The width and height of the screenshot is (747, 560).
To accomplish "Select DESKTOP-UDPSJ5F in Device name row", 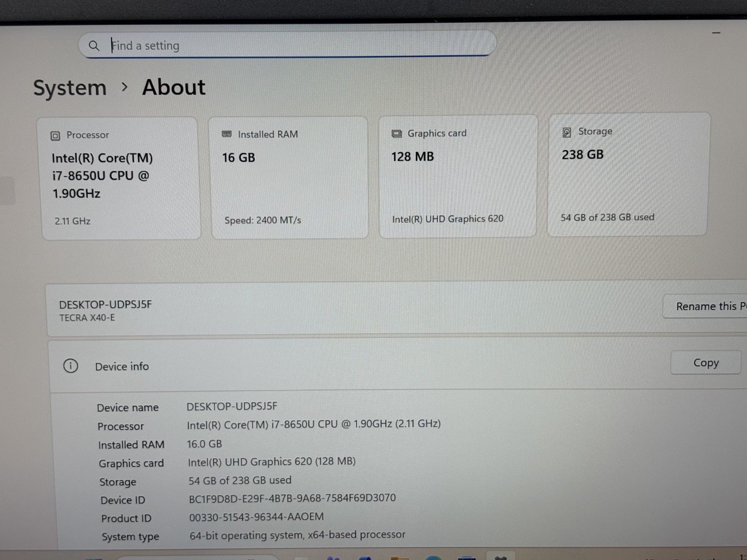I will (x=232, y=406).
